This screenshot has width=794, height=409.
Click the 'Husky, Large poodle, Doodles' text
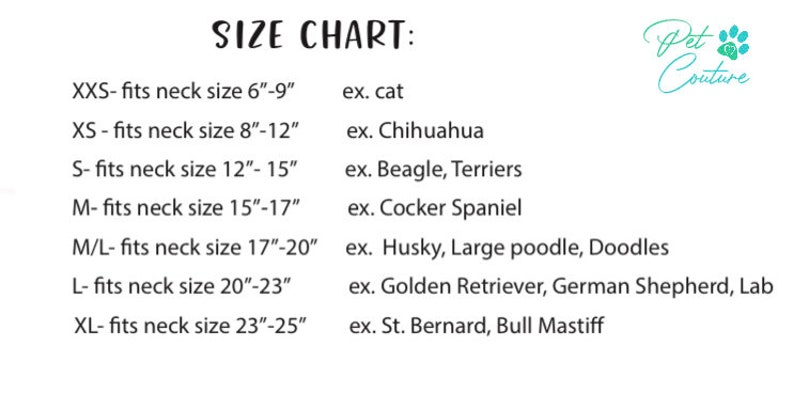click(x=525, y=248)
